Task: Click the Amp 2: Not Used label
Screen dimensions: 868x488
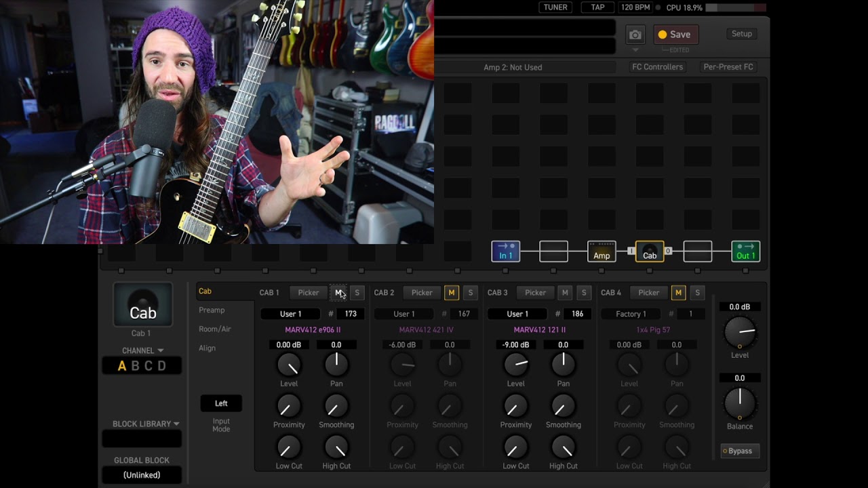Action: click(513, 67)
